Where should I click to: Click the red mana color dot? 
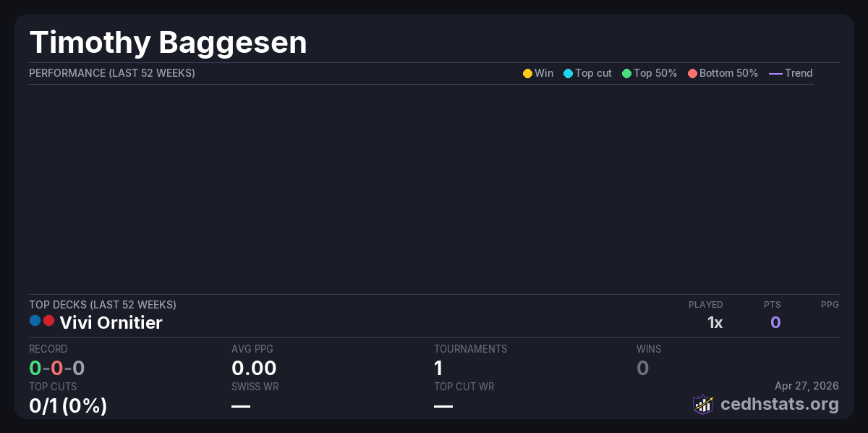[49, 320]
